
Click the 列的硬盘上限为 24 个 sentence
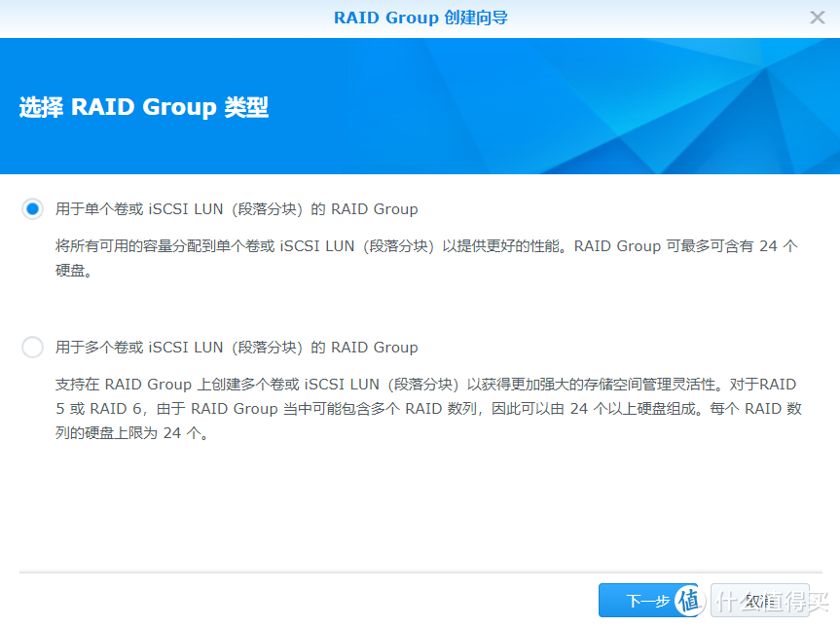tap(130, 434)
